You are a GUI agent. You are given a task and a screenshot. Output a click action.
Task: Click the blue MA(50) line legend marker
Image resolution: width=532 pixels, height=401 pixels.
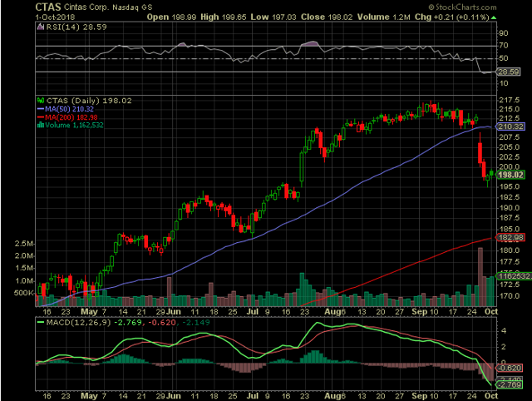coord(41,109)
